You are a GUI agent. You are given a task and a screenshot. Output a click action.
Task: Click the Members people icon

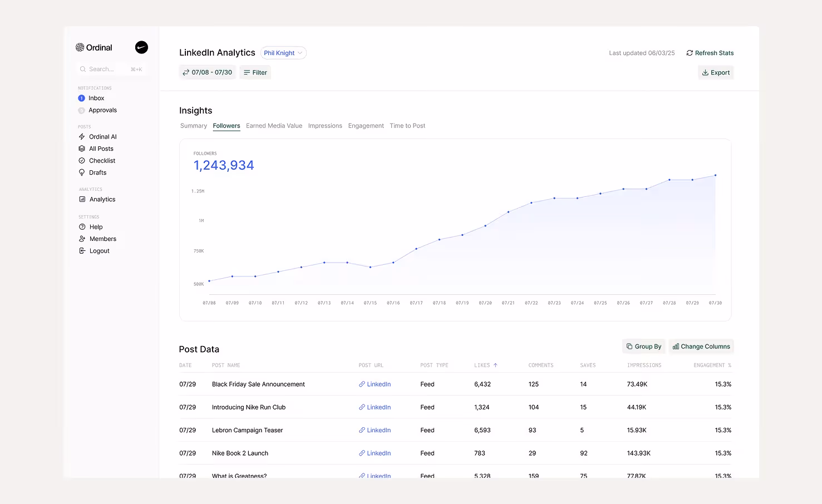(x=82, y=239)
